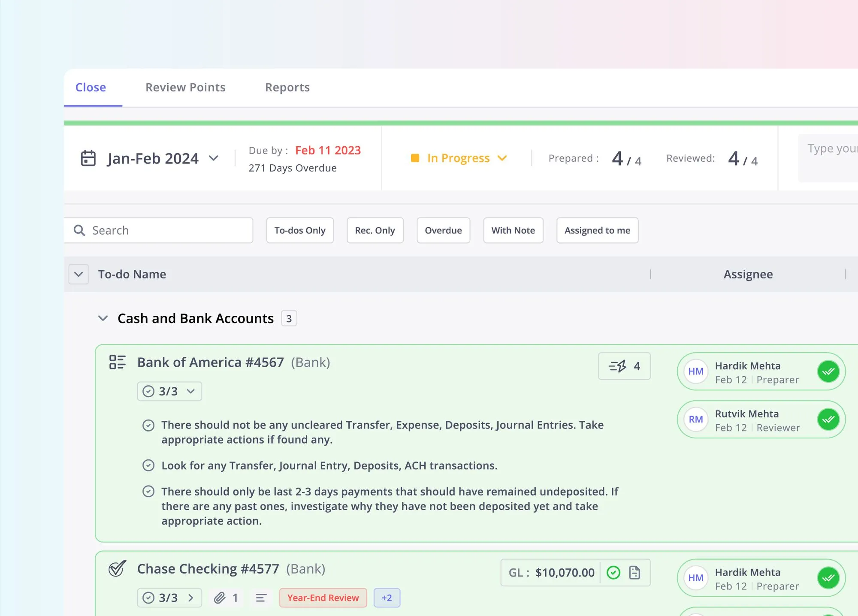The height and width of the screenshot is (616, 858).
Task: Open the notes lines icon on Chase Checking
Action: coord(261,598)
